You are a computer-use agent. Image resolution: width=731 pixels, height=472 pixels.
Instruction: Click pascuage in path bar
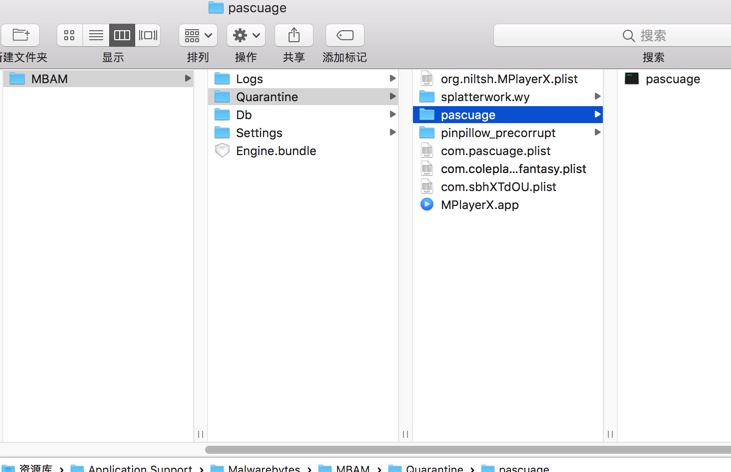tap(515, 468)
